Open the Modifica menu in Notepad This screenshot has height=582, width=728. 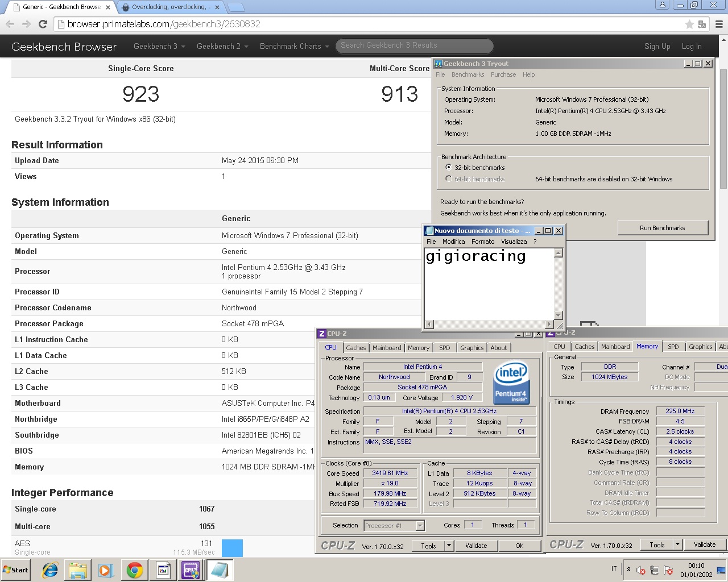tap(453, 242)
